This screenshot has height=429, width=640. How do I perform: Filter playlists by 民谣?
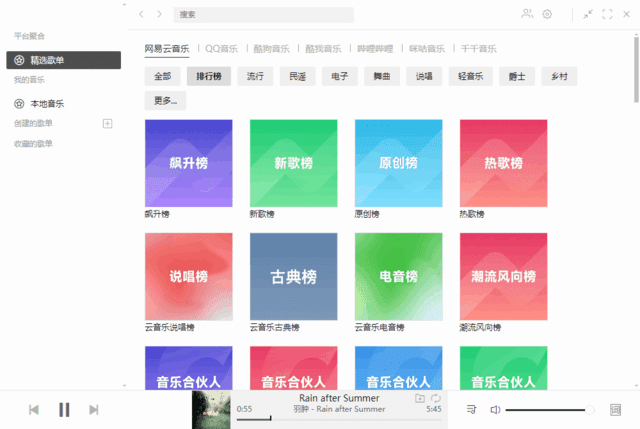tap(298, 76)
